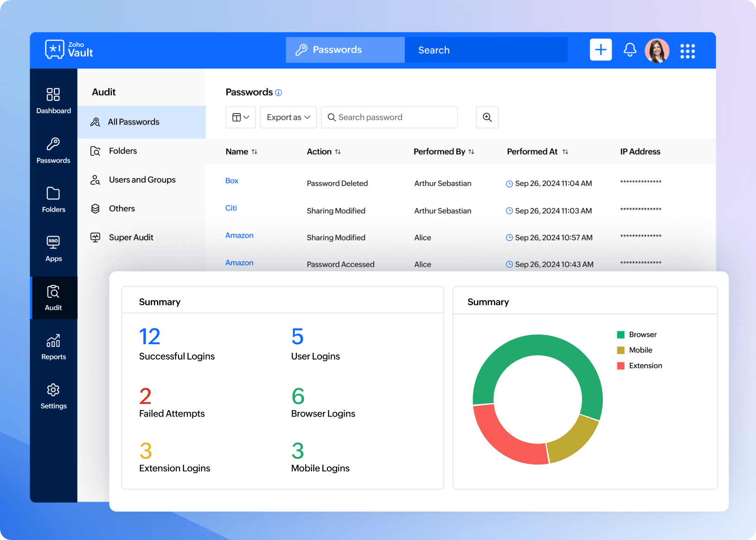Sort the table by Performed At
Viewport: 756px width, 540px height.
(565, 151)
